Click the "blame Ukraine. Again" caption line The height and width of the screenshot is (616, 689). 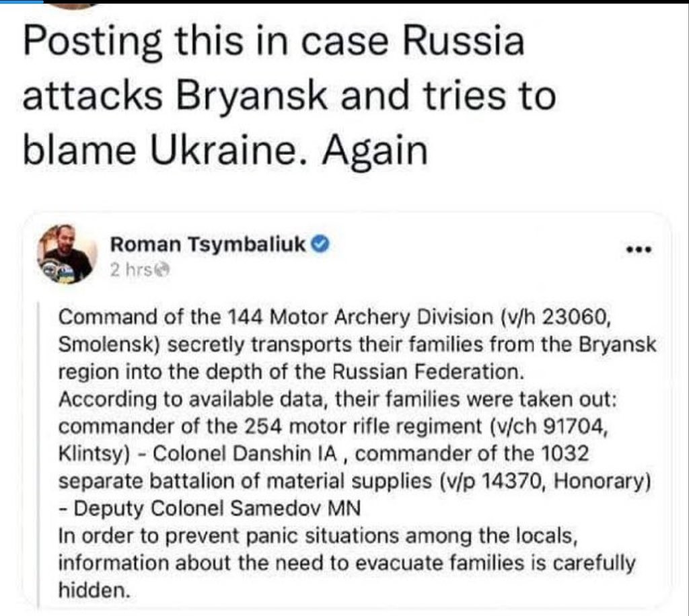pyautogui.click(x=225, y=151)
